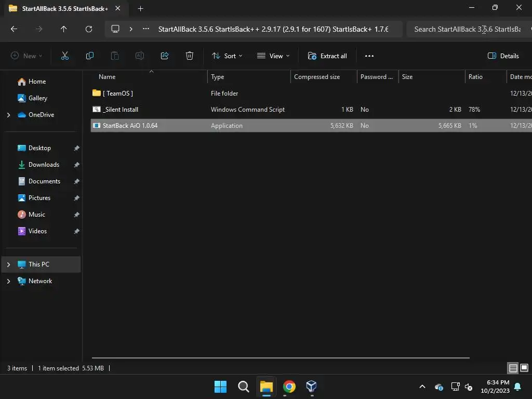Unpin Music using its pin icon

(x=77, y=215)
